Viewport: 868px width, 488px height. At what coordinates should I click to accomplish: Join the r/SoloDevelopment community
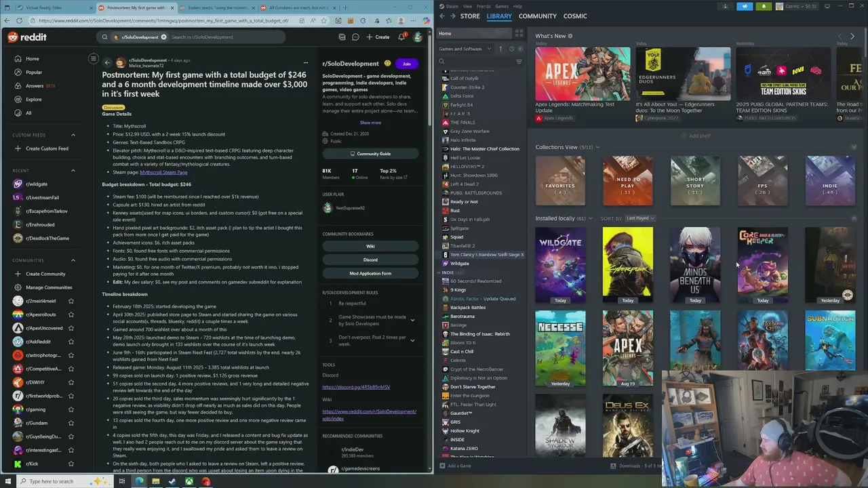(x=406, y=64)
